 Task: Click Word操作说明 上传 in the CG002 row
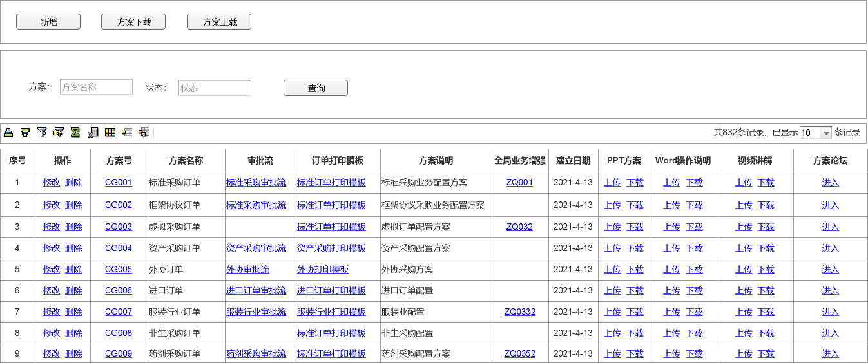(x=671, y=205)
